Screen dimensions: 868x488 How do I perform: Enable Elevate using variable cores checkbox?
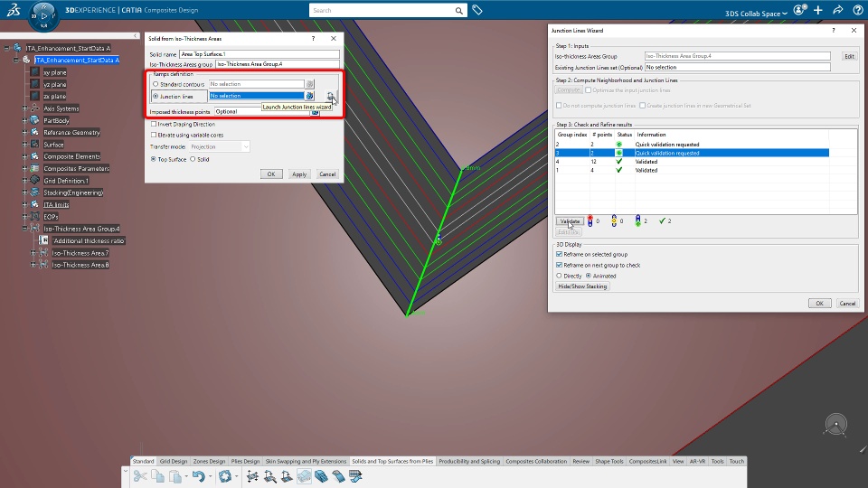[154, 135]
